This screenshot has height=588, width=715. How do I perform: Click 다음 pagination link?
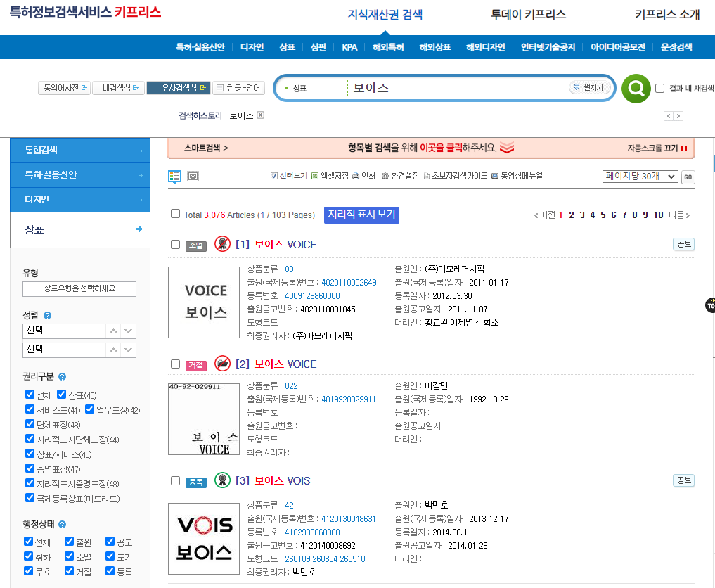pyautogui.click(x=679, y=215)
